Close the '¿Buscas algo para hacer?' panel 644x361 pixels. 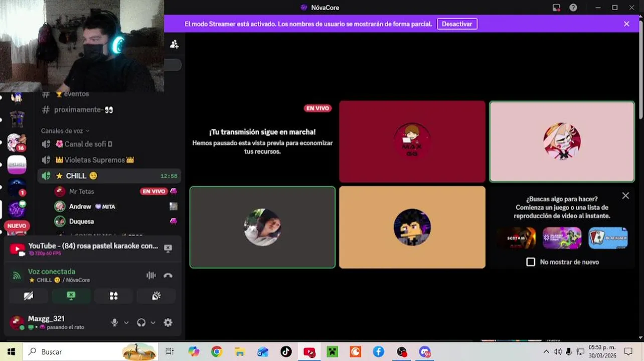pyautogui.click(x=625, y=196)
